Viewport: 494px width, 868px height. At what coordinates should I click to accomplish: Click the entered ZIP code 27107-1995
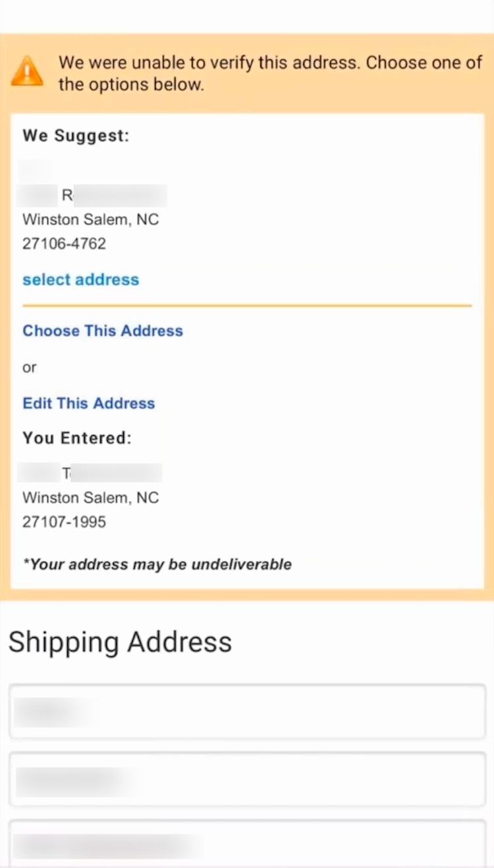tap(64, 523)
